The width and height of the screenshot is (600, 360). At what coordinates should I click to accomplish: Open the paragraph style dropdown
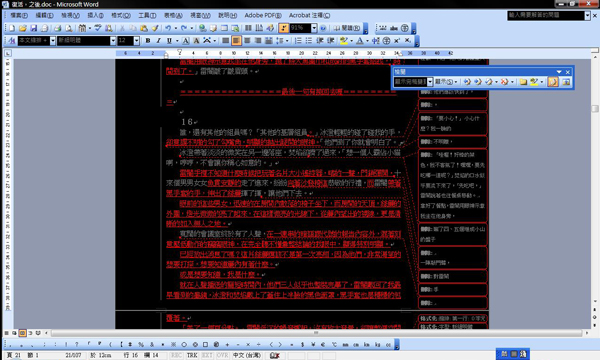point(53,41)
